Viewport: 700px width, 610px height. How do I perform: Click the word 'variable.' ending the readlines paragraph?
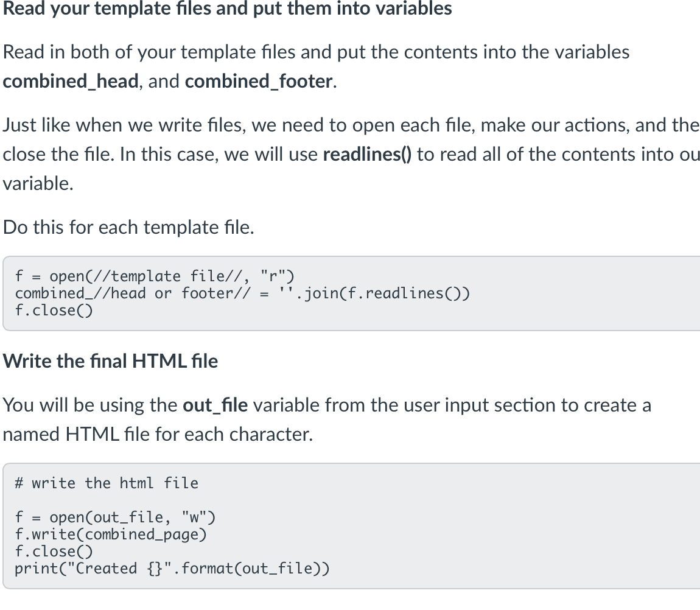tap(38, 184)
